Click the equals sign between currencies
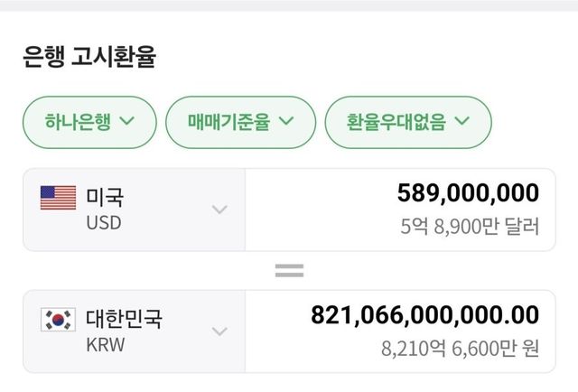This screenshot has height=392, width=578. point(289,270)
